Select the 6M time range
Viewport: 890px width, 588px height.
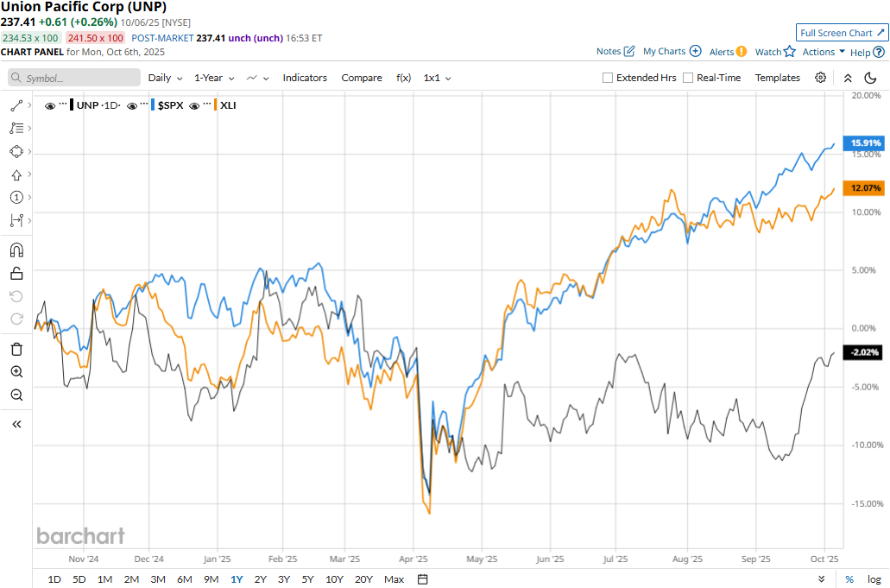click(x=185, y=579)
